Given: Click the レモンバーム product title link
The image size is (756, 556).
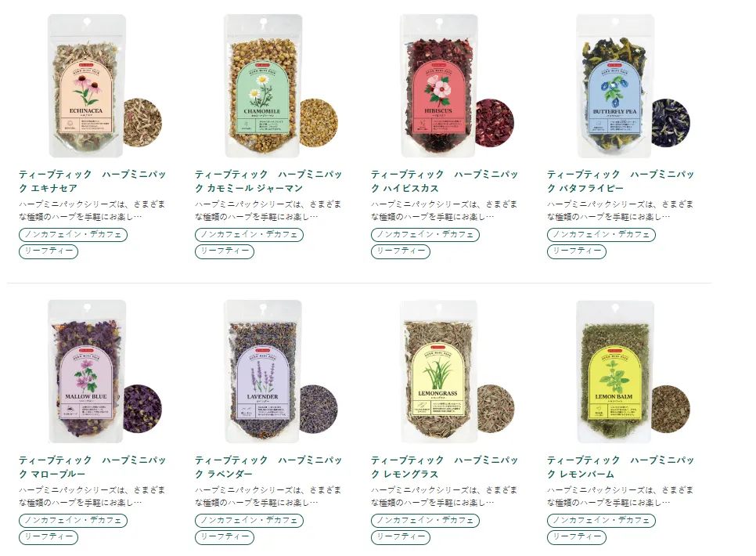Looking at the screenshot, I should [621, 467].
